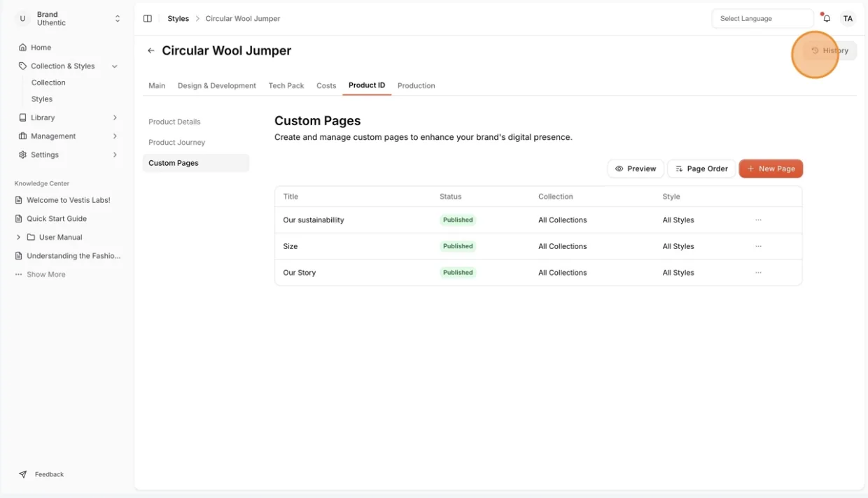Click the Feedback paper plane icon
868x498 pixels.
pyautogui.click(x=23, y=474)
